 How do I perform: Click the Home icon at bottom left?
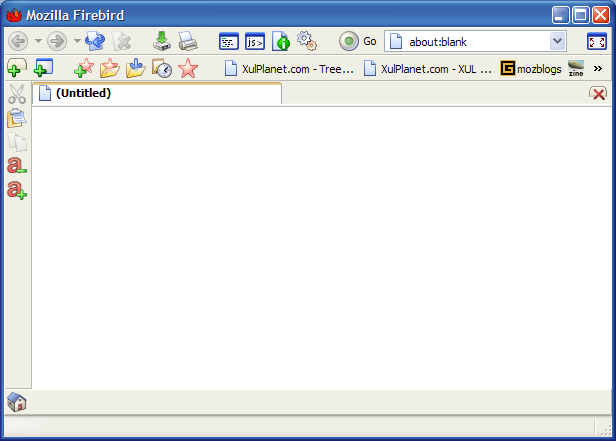pos(17,402)
